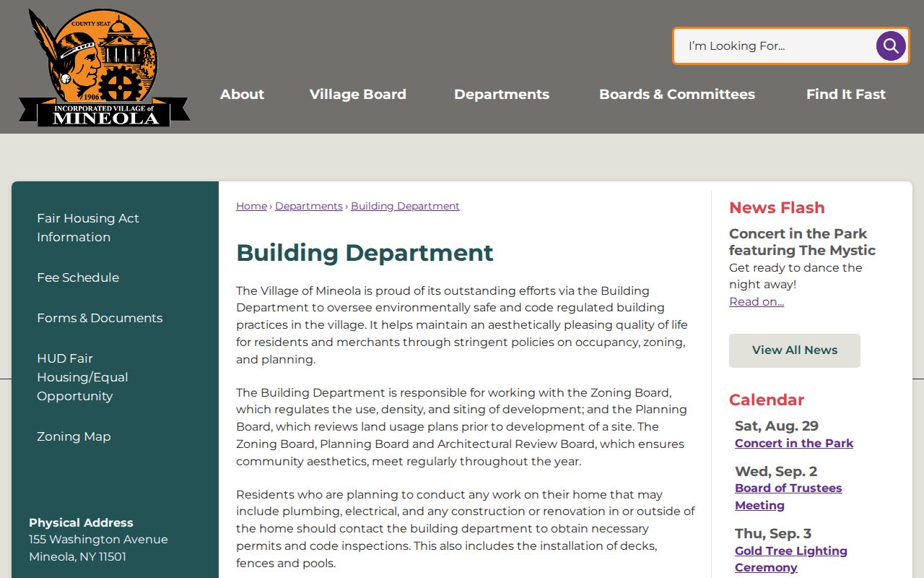This screenshot has height=578, width=924.
Task: Click the "Sat, Aug. 29" calendar date
Action: pyautogui.click(x=777, y=426)
